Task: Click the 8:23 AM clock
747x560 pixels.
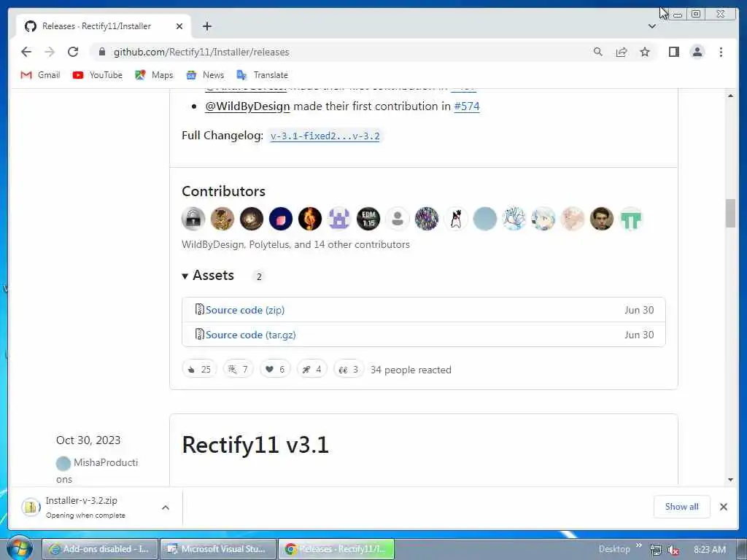Action: tap(710, 550)
